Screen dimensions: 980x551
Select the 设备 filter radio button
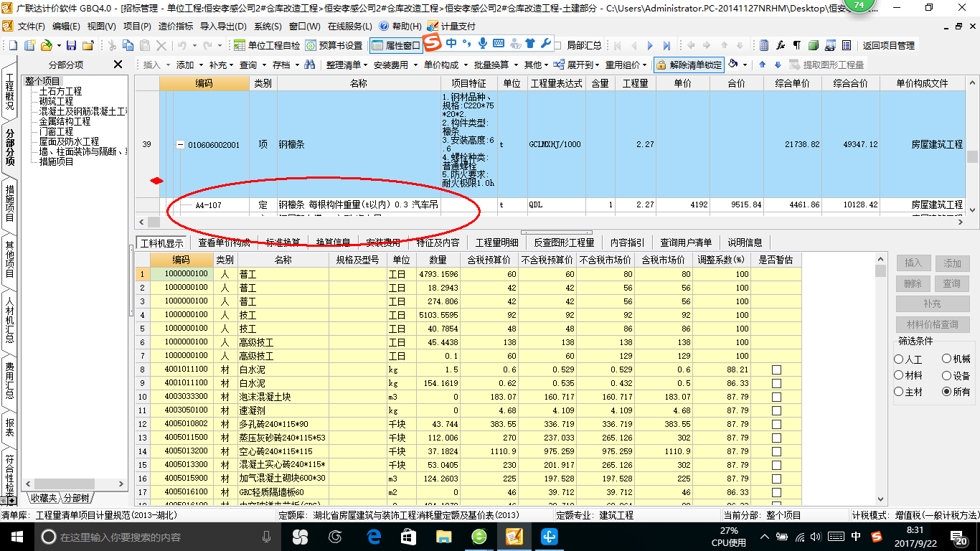click(x=947, y=375)
